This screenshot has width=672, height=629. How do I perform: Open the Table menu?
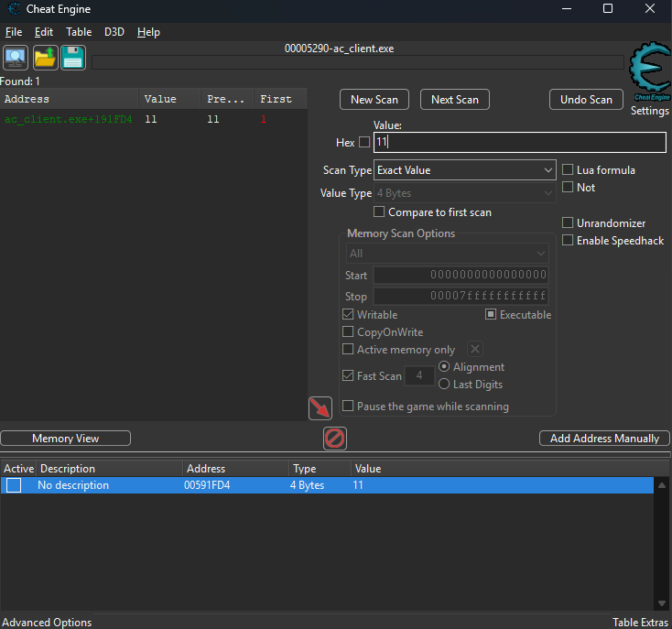point(79,32)
